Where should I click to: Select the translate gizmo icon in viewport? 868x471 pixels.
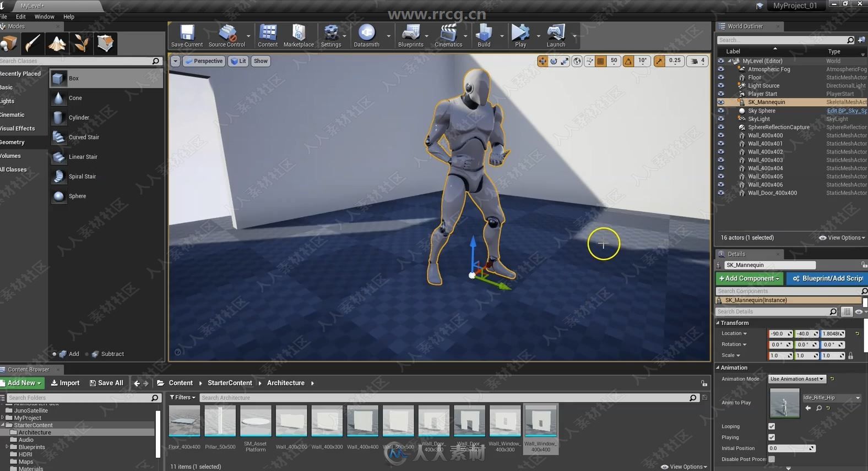click(x=542, y=61)
